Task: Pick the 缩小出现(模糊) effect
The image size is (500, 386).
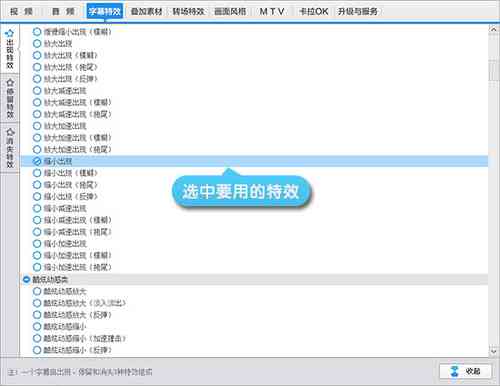Action: 65,173
